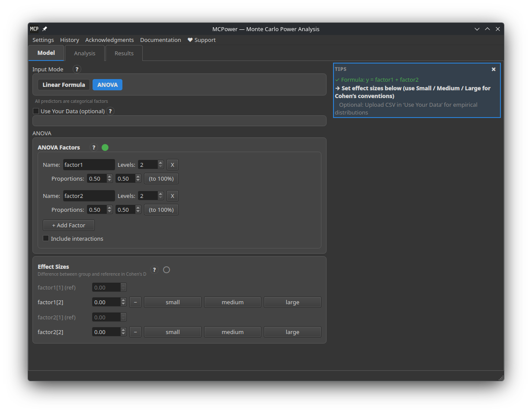Open the History menu
Viewport: 532px width, 414px height.
tap(70, 40)
